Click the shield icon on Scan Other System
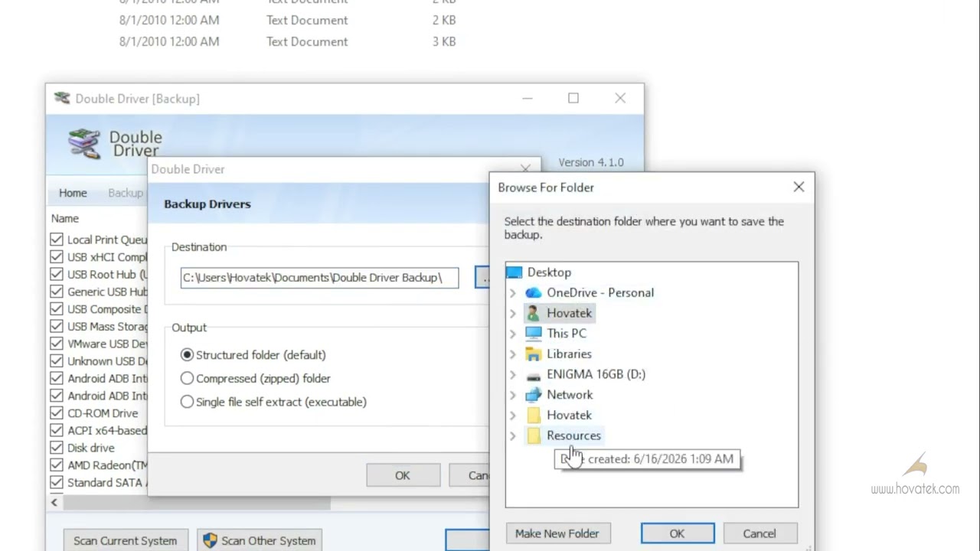The height and width of the screenshot is (551, 980). coord(210,540)
